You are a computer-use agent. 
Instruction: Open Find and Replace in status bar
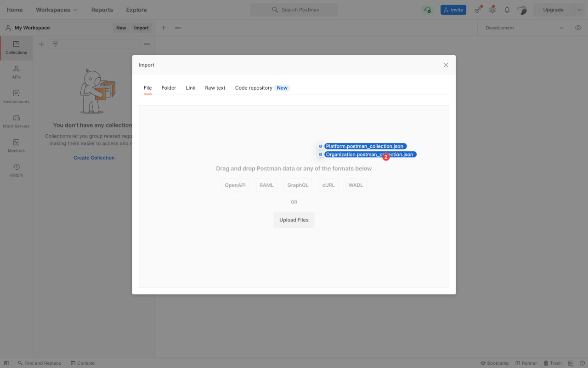point(40,363)
